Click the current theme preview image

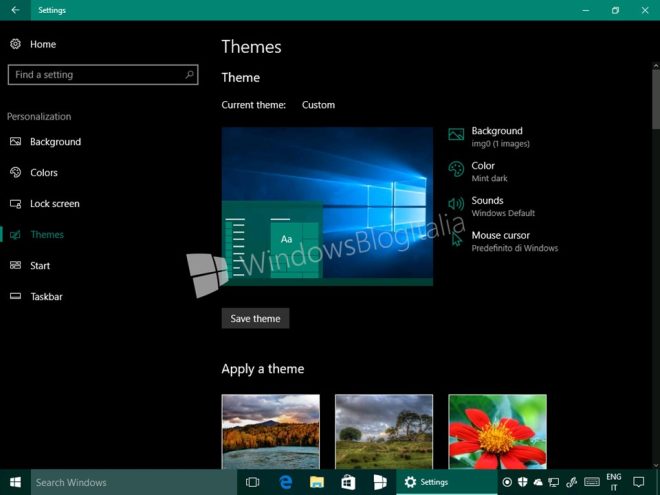coord(327,206)
